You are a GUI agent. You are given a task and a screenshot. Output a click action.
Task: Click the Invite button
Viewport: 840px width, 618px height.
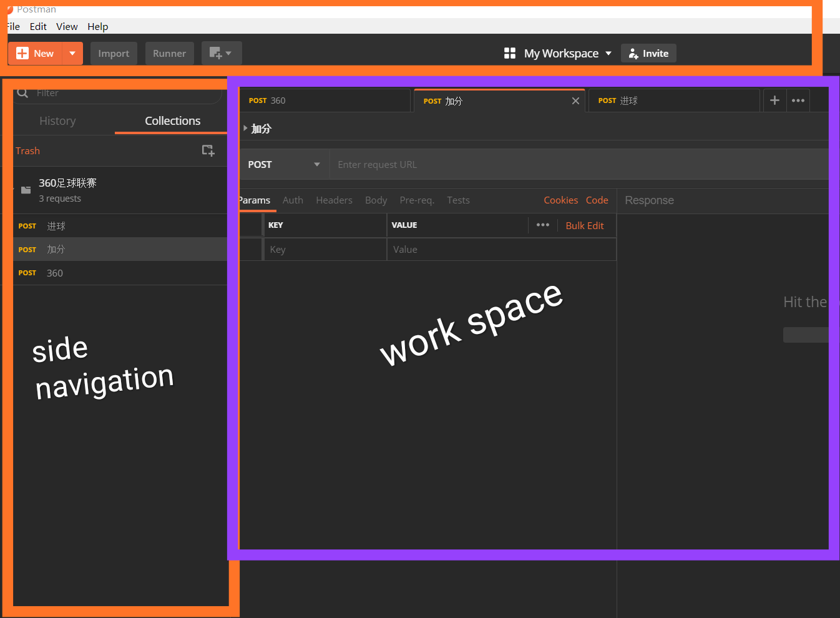pyautogui.click(x=648, y=54)
